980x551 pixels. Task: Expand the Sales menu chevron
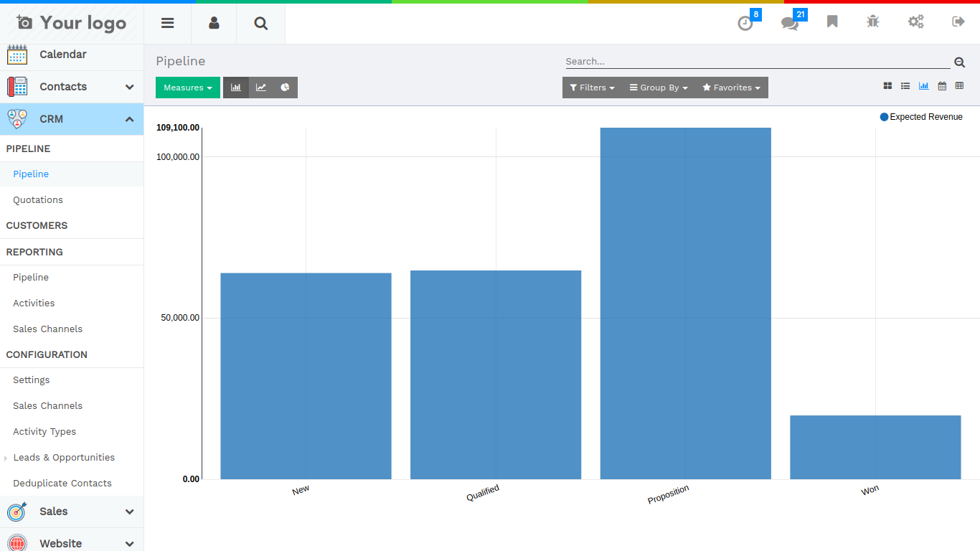pos(129,512)
